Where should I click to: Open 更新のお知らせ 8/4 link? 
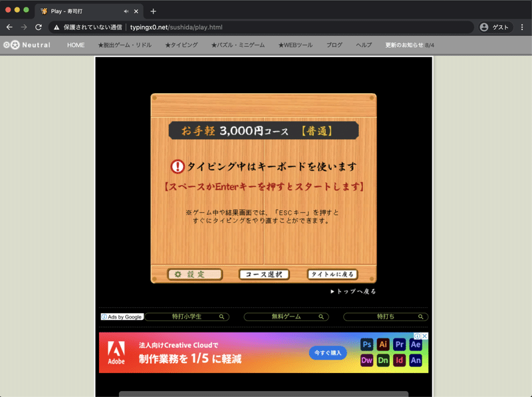tap(410, 45)
